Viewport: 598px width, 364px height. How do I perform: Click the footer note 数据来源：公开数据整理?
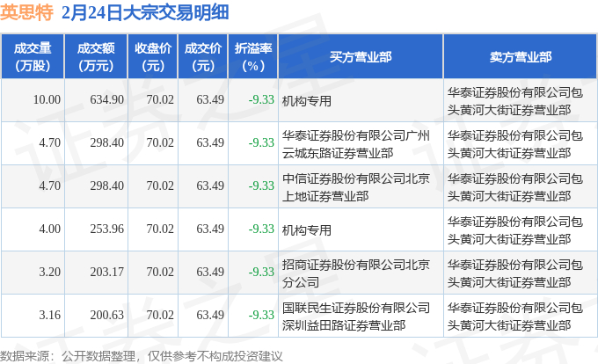point(68,356)
